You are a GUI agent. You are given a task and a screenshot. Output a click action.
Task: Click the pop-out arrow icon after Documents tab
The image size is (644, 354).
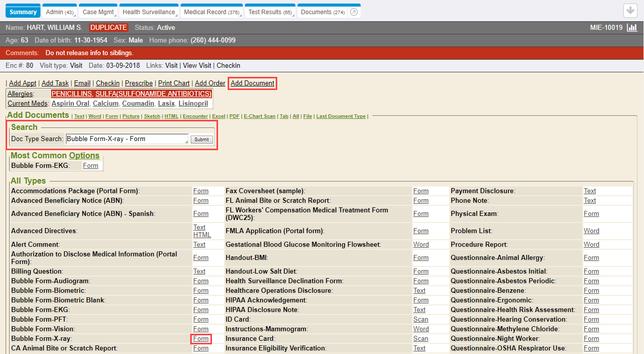click(x=355, y=12)
